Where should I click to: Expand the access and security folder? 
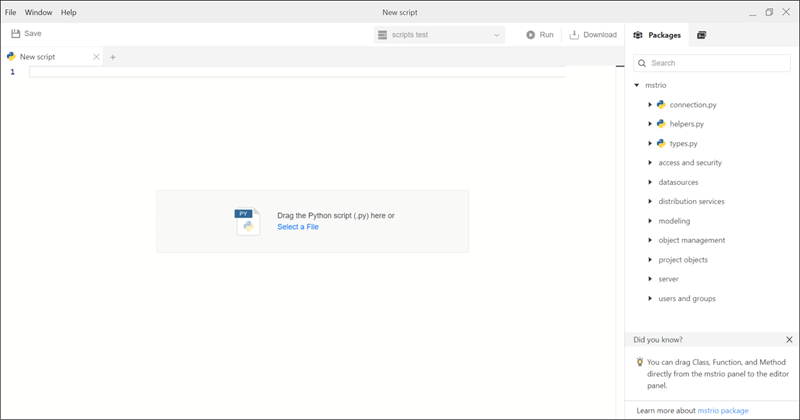[x=650, y=163]
